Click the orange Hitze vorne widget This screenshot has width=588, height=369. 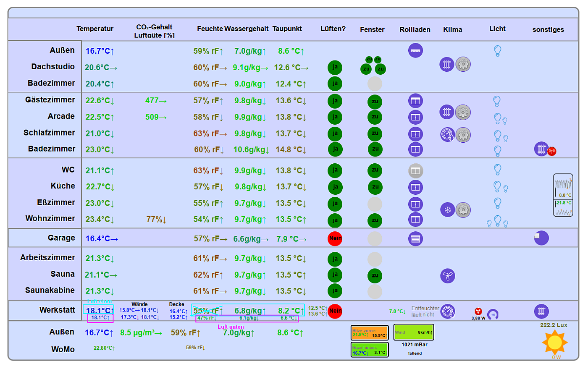tap(370, 333)
